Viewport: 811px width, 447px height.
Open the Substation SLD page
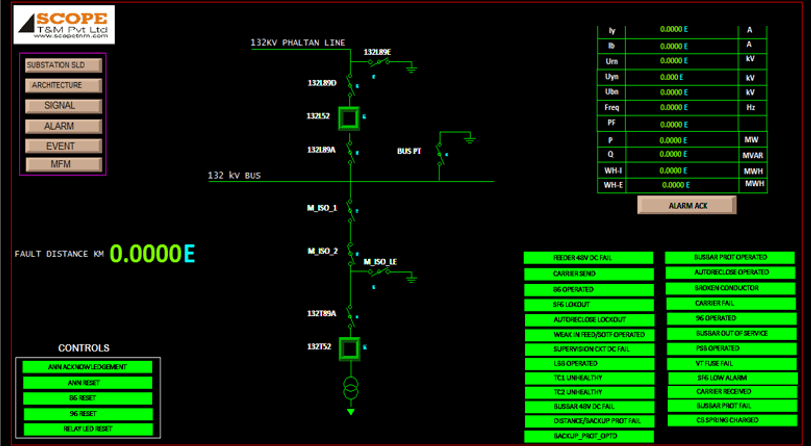63,65
